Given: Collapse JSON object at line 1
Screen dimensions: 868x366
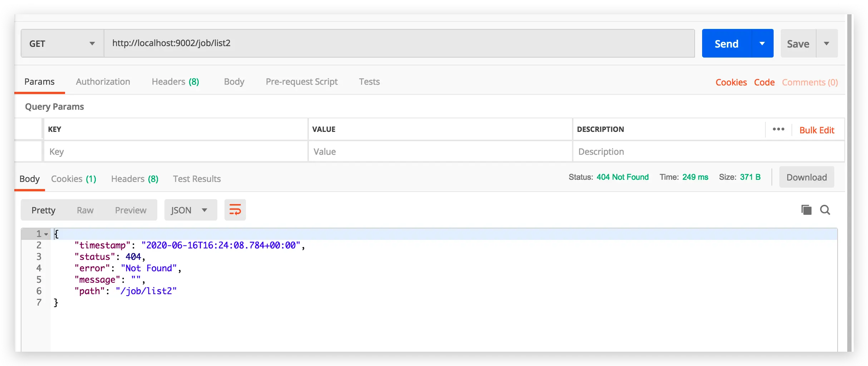Looking at the screenshot, I should [46, 234].
